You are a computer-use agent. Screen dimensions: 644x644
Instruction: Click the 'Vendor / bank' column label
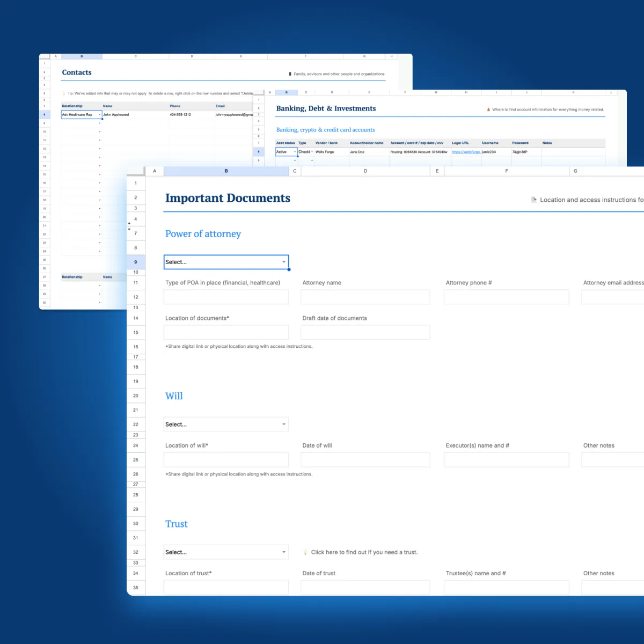click(x=326, y=143)
